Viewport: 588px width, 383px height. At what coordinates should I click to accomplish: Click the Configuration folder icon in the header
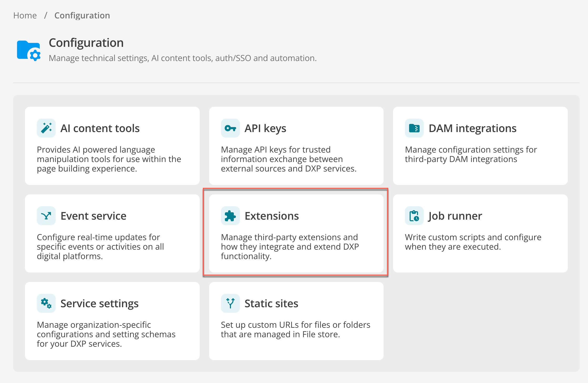(x=28, y=50)
